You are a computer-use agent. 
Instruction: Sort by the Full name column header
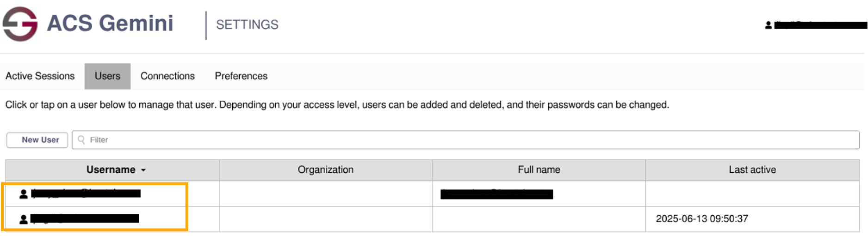click(539, 170)
